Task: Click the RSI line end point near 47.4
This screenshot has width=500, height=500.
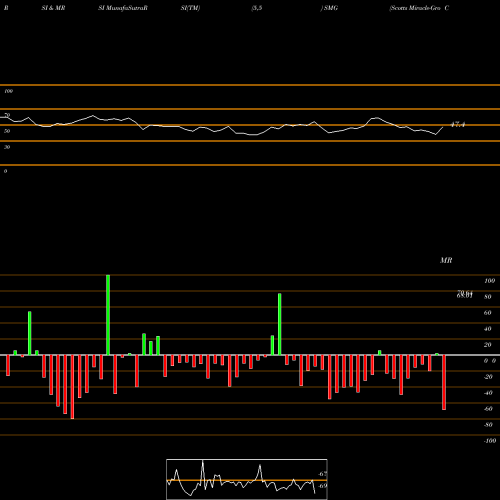Action: tap(443, 127)
